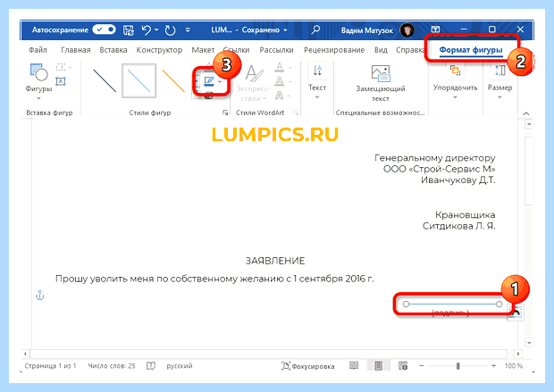Click the vertical scrollbar up arrow

[x=529, y=124]
